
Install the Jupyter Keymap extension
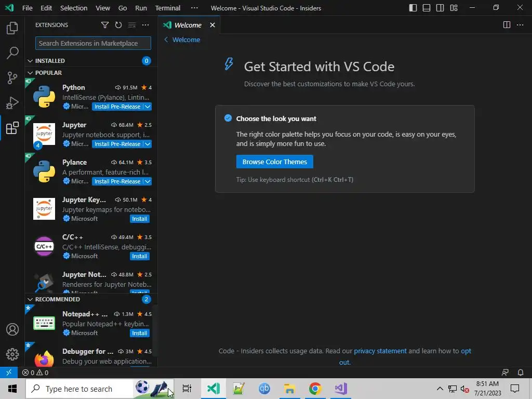point(139,219)
